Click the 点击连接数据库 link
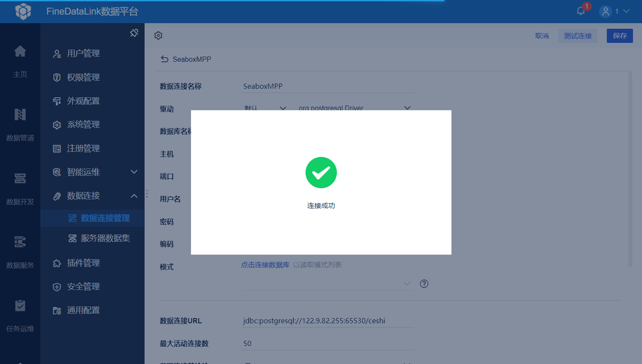642x364 pixels. 265,265
